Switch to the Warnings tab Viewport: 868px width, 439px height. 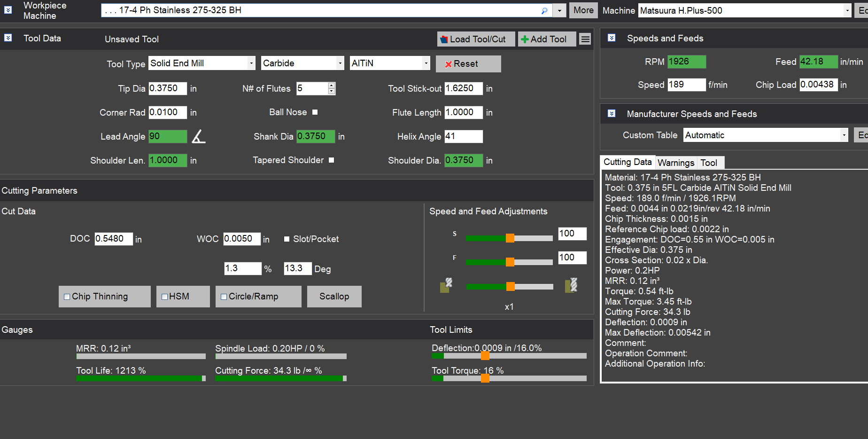click(x=675, y=163)
